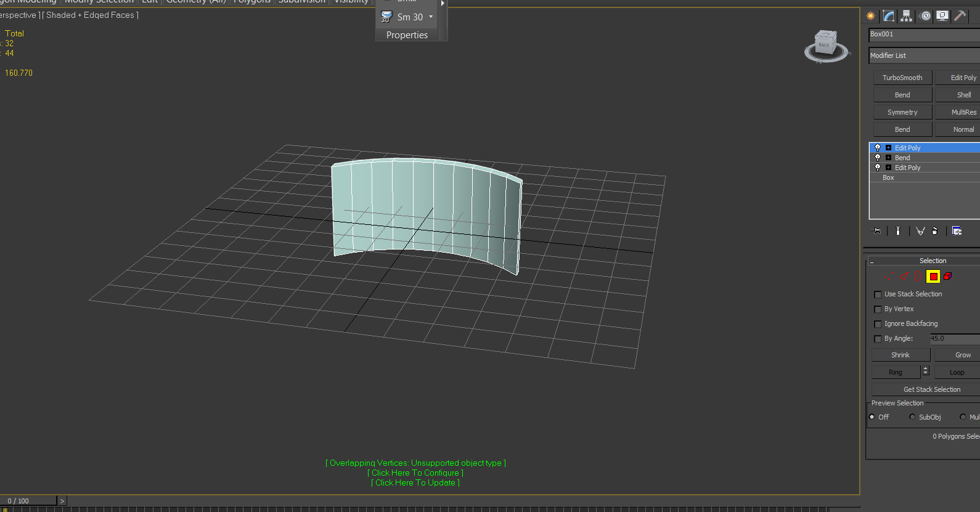Switch to the Hierarchy panel icon

click(906, 16)
